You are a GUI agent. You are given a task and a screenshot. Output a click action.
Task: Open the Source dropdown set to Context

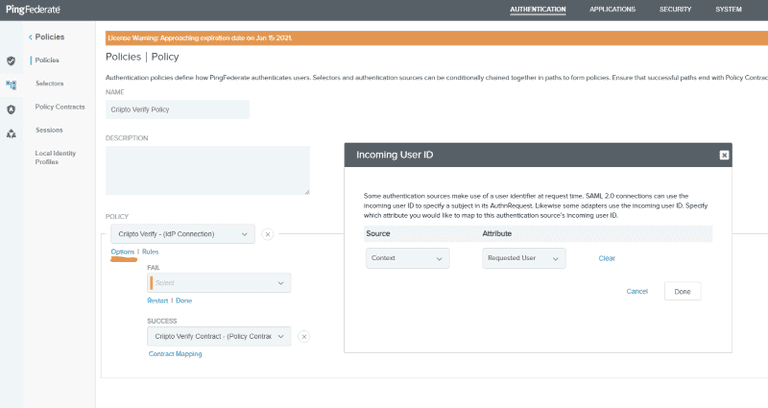click(x=407, y=258)
